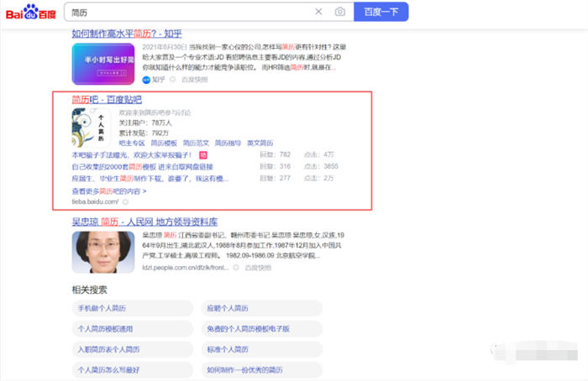Viewport: 588px width, 381px height.
Task: Open the 个人简历 Tieba forum thumbnail
Action: 92,128
